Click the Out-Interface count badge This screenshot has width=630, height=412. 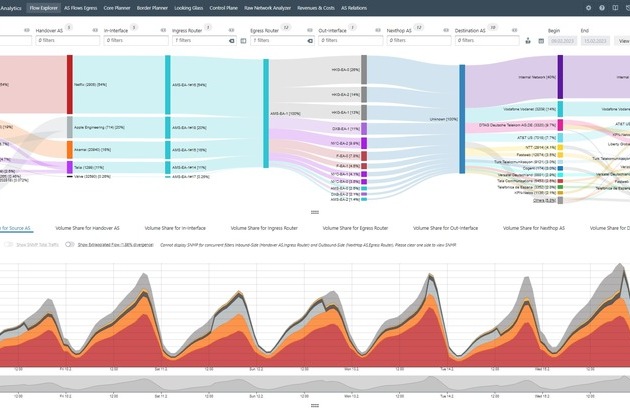352,27
